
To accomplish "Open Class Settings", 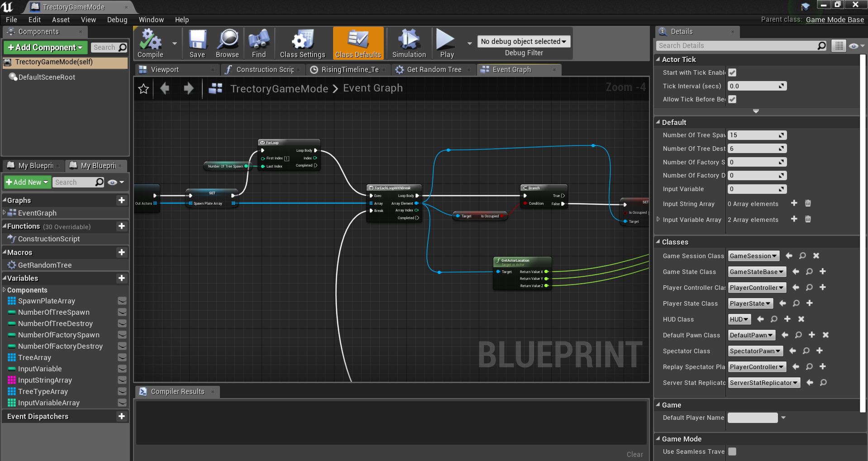I will point(302,43).
